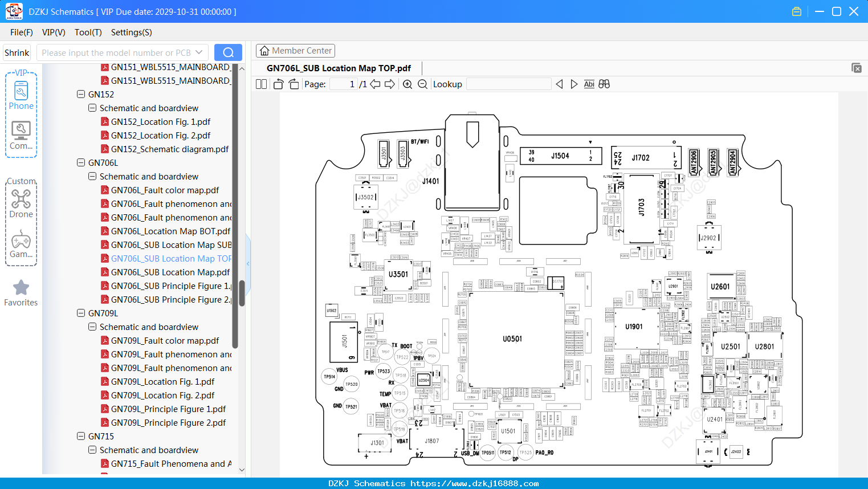Click the yellow briefcase icon in title bar
Image resolution: width=868 pixels, height=489 pixels.
pos(797,11)
